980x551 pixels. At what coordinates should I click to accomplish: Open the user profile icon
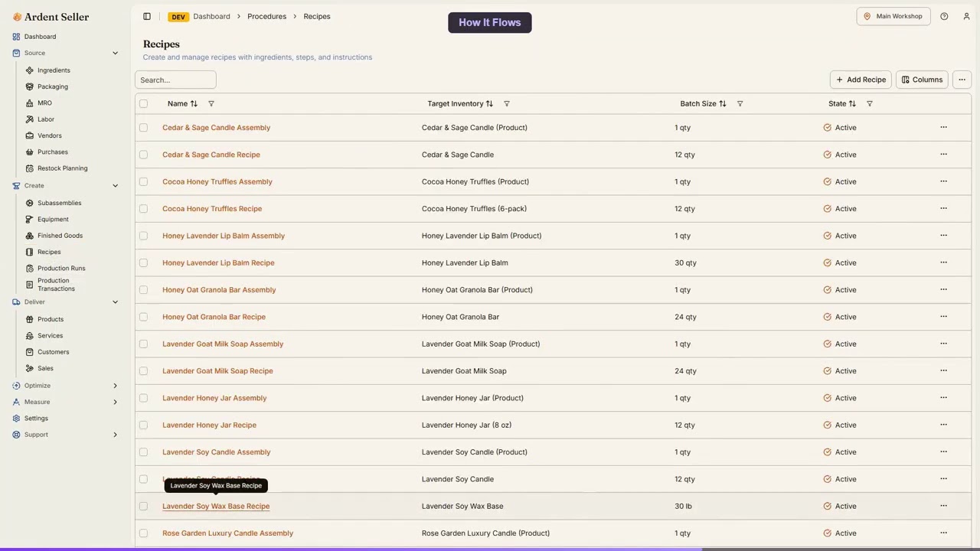pos(966,16)
